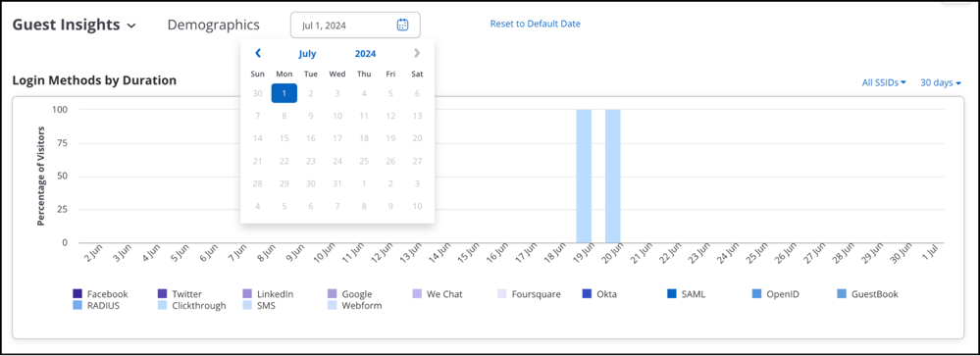Go to previous month in calendar
The image size is (980, 356).
coord(258,53)
